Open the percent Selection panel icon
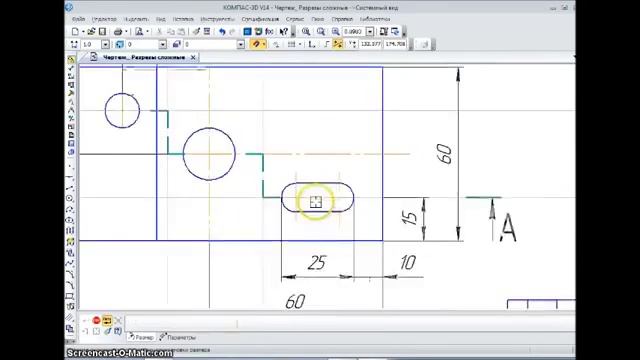Image resolution: width=640 pixels, height=360 pixels. coord(71,118)
